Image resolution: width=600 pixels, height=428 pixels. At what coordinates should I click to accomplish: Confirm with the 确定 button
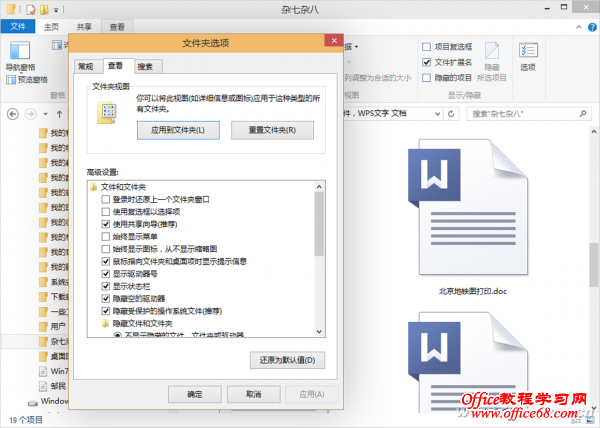[195, 394]
